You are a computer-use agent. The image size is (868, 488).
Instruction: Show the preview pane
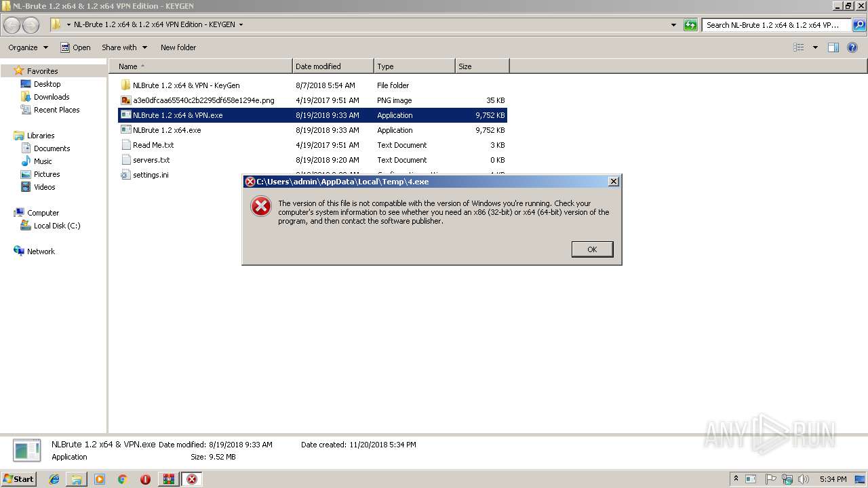[833, 47]
